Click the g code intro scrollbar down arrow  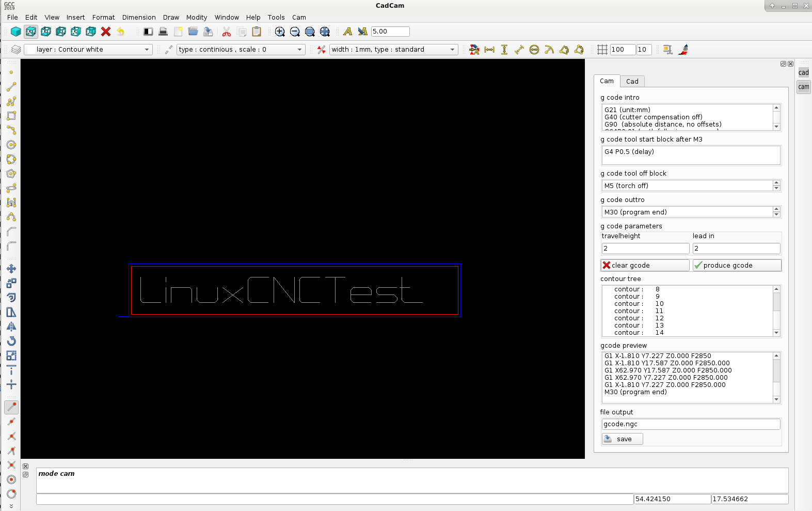pyautogui.click(x=776, y=127)
